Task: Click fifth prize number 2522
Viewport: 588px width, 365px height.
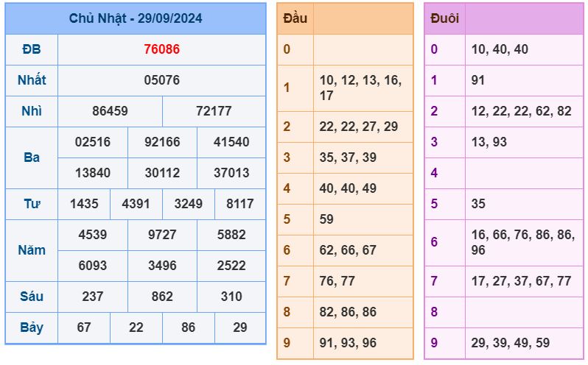Action: click(x=231, y=266)
